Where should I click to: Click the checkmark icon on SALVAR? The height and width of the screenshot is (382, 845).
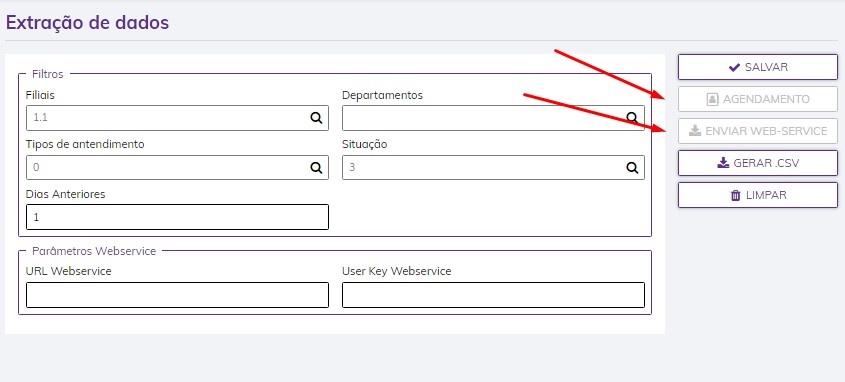(x=734, y=67)
